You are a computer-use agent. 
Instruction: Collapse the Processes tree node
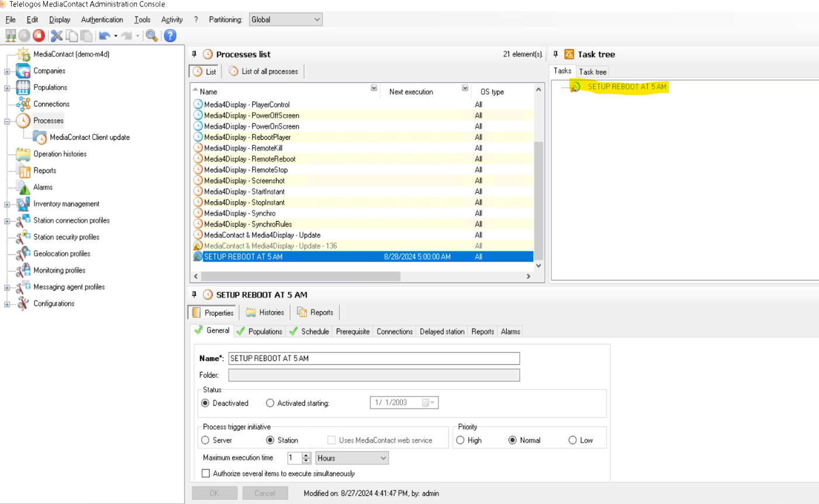(x=7, y=121)
